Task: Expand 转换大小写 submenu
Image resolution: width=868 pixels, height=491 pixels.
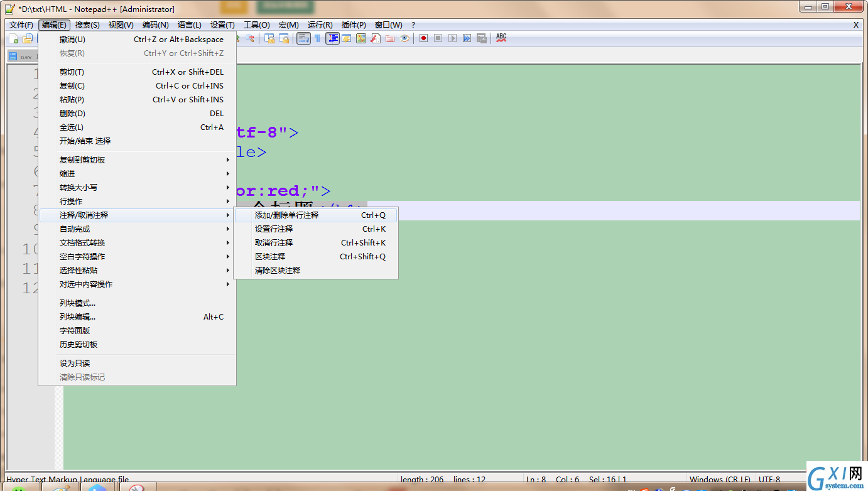Action: (137, 187)
